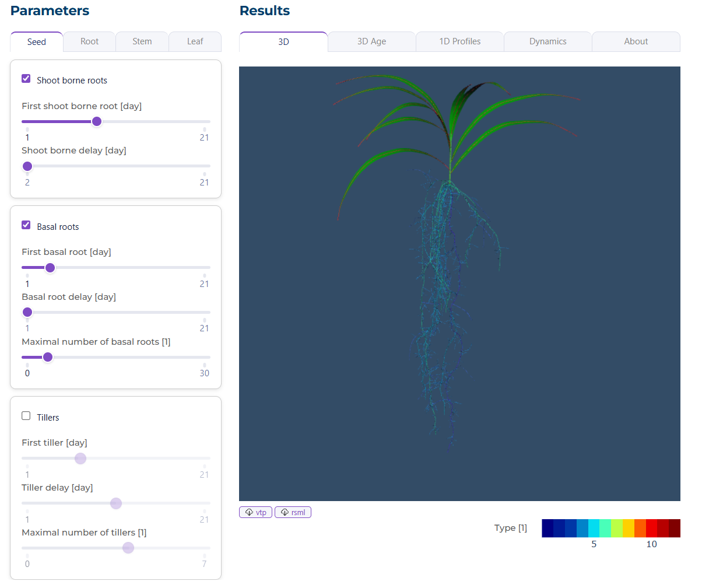Click the yellow color in Type legend

pyautogui.click(x=629, y=528)
